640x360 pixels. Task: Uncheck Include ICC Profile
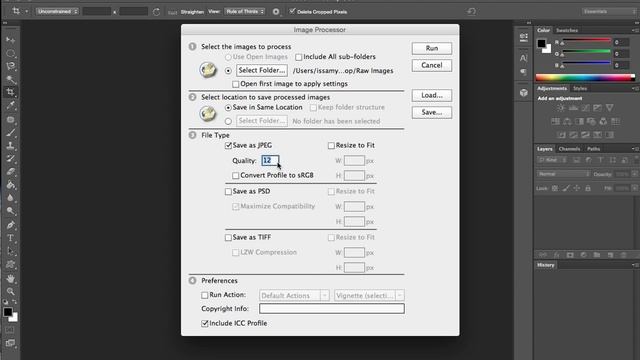point(204,323)
